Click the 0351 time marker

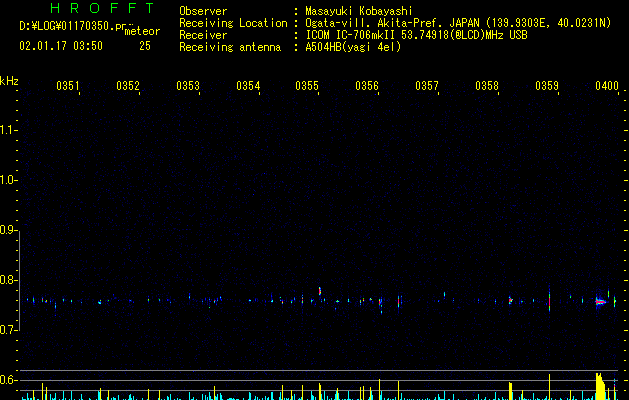point(68,85)
